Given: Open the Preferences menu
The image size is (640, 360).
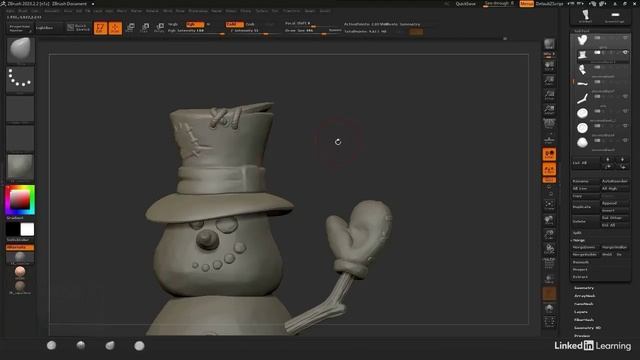Looking at the screenshot, I should 198,11.
